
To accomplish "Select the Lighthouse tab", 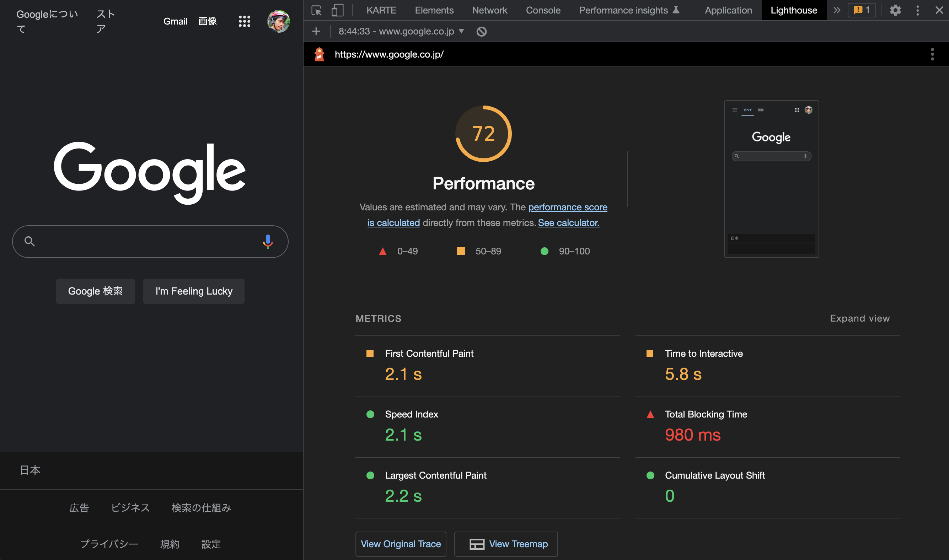I will [x=794, y=10].
